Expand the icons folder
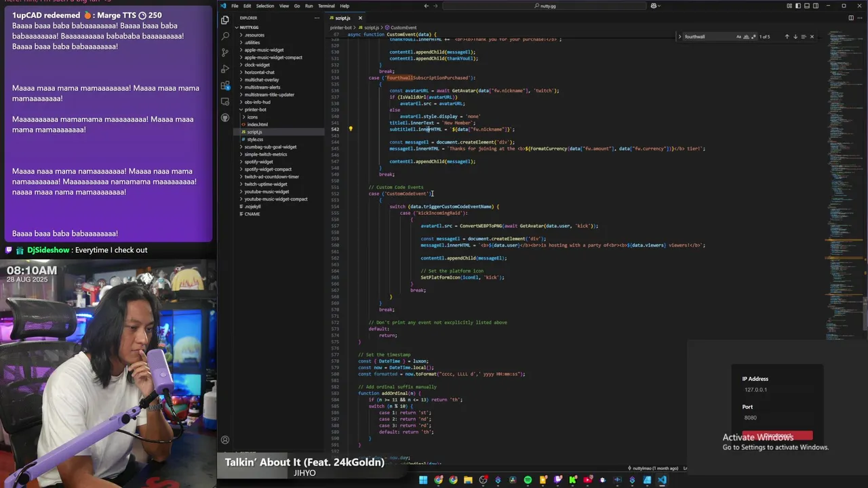Image resolution: width=868 pixels, height=488 pixels. tap(244, 117)
